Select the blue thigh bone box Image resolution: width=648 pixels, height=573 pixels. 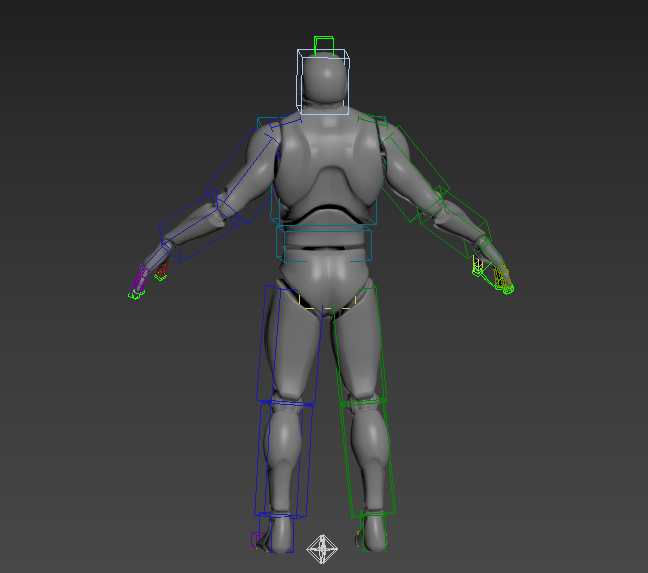tap(289, 345)
